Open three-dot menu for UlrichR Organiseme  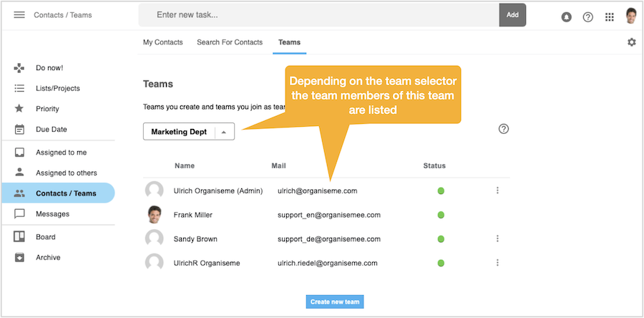tap(497, 263)
